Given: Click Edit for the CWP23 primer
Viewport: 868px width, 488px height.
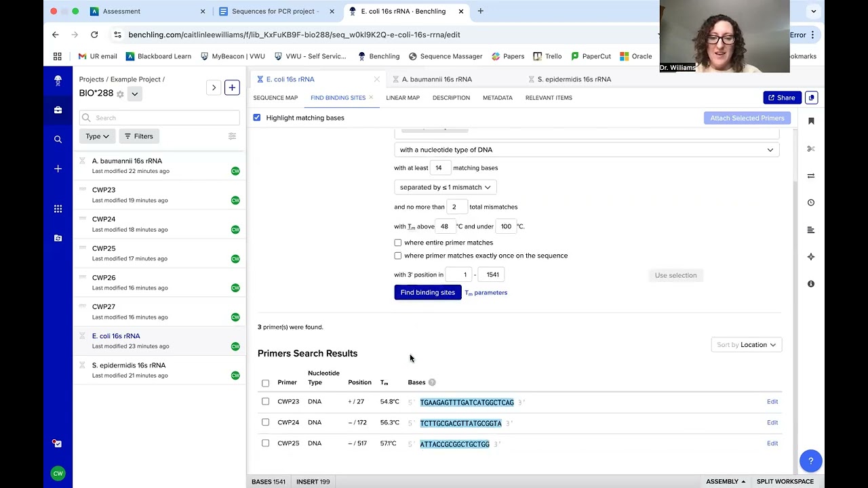Looking at the screenshot, I should pyautogui.click(x=772, y=401).
